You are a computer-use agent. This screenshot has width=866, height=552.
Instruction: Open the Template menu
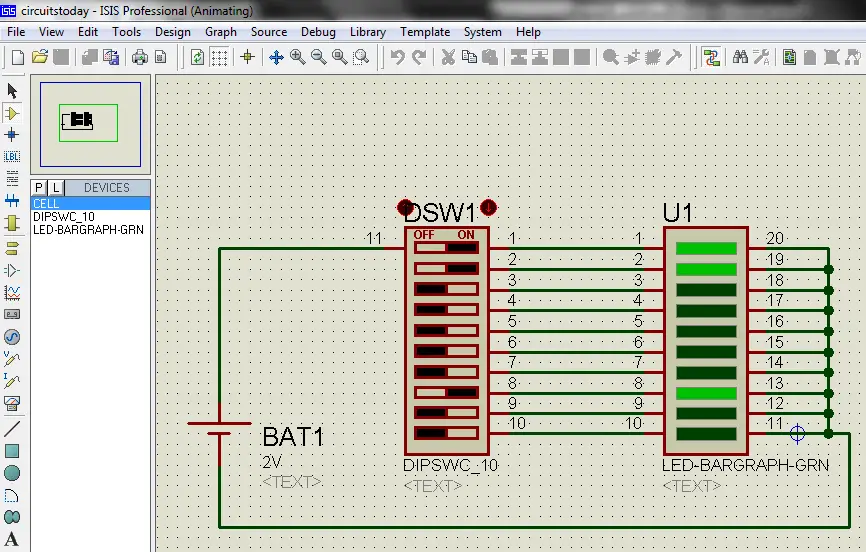(425, 32)
